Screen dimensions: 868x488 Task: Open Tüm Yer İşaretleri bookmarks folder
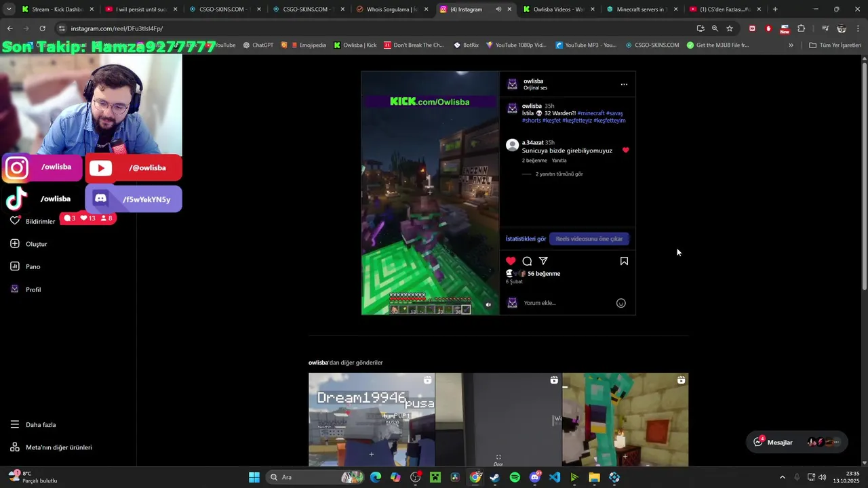(835, 45)
